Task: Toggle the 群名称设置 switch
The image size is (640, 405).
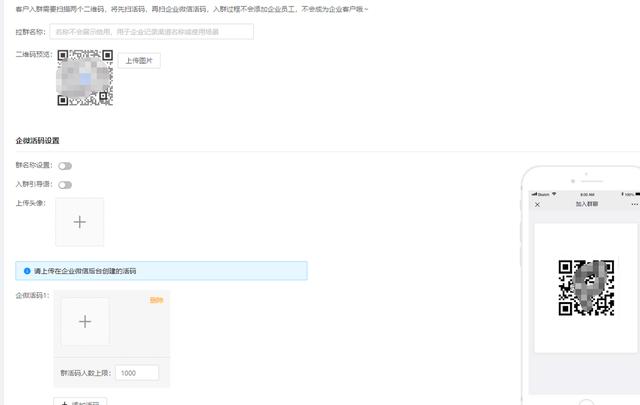Action: [x=65, y=166]
